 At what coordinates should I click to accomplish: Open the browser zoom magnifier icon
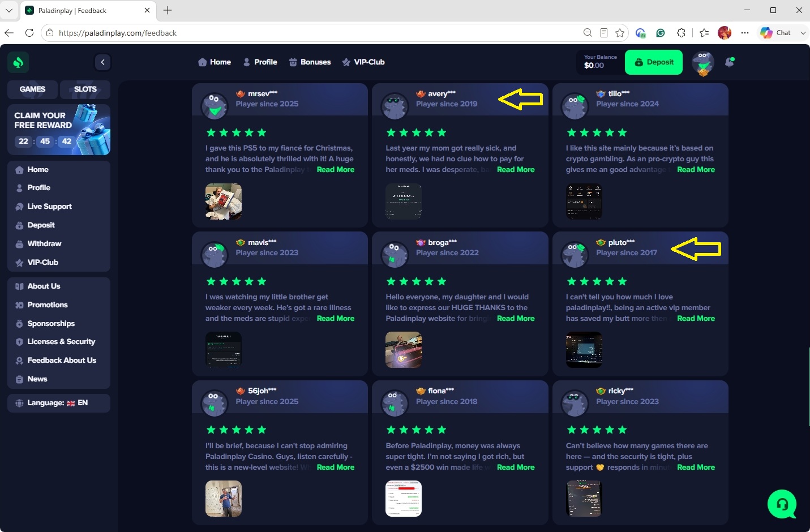(x=588, y=33)
